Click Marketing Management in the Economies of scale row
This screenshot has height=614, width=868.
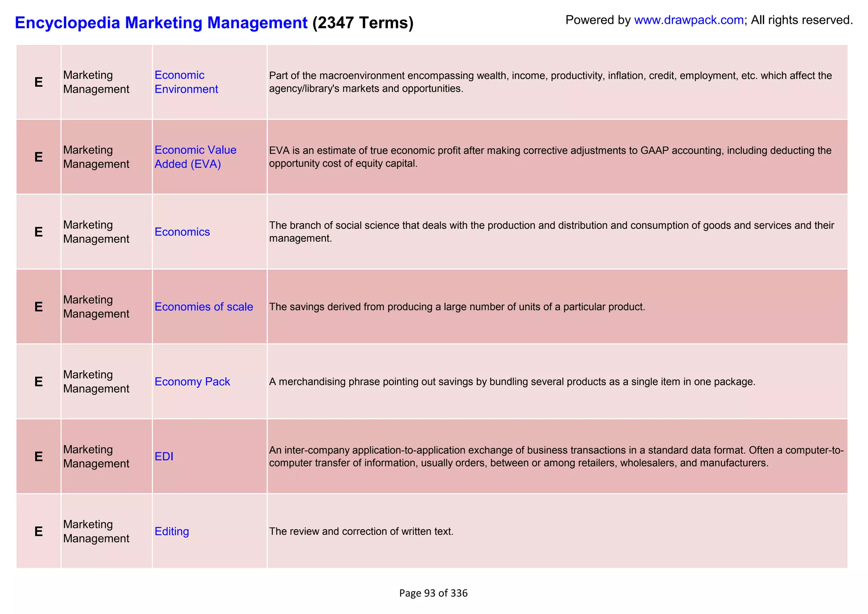pos(96,307)
